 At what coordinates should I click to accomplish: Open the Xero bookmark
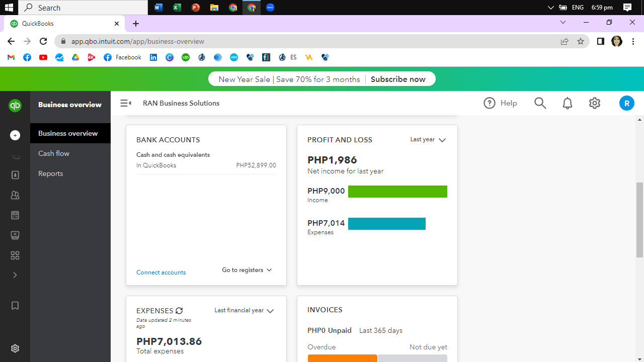[234, 57]
